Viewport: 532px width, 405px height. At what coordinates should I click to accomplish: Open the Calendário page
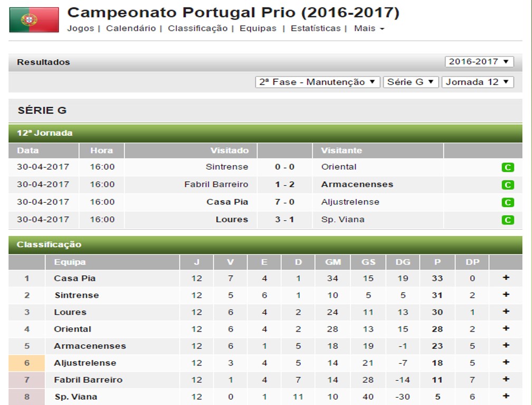131,29
